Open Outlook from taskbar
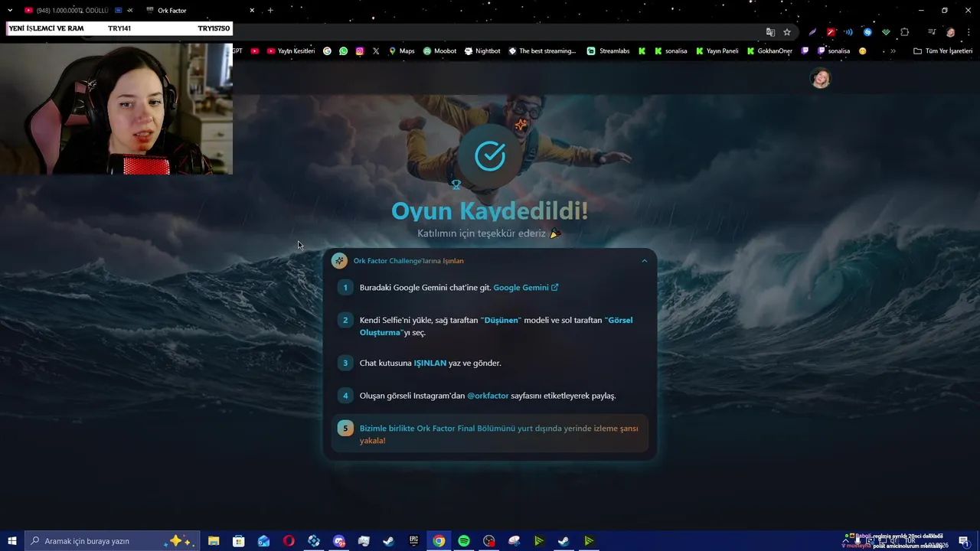 tap(263, 541)
